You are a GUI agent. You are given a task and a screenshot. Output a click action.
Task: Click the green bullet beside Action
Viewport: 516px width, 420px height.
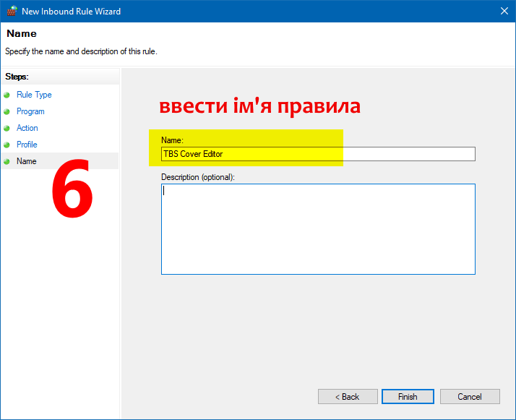click(x=7, y=128)
